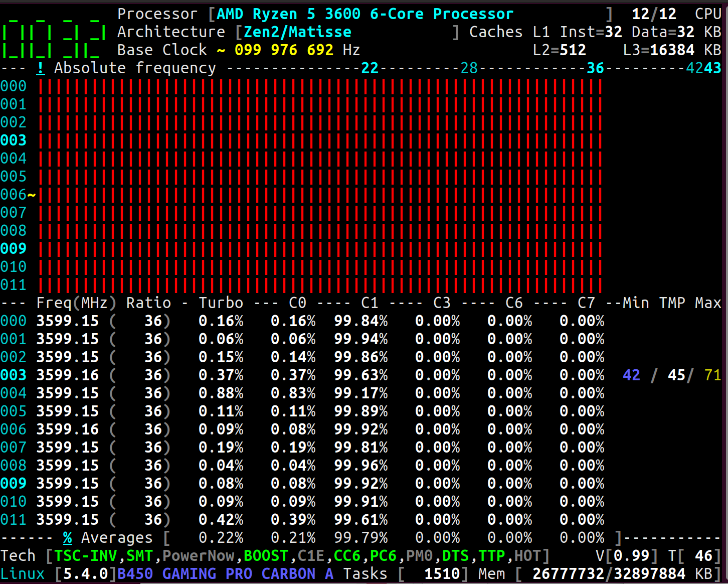728x584 pixels.
Task: Click the Freq(MHz) column header
Action: (x=76, y=303)
